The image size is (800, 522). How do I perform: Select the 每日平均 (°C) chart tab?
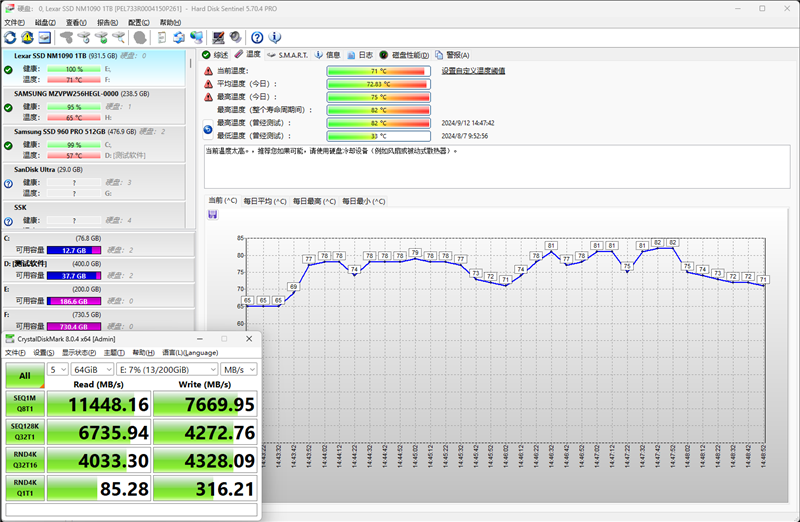[x=265, y=201]
